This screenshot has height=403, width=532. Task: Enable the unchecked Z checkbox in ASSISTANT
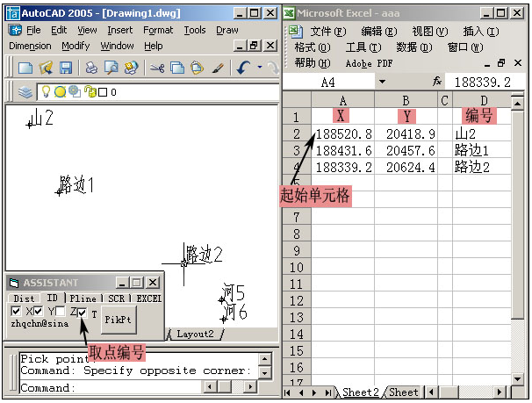click(x=60, y=311)
